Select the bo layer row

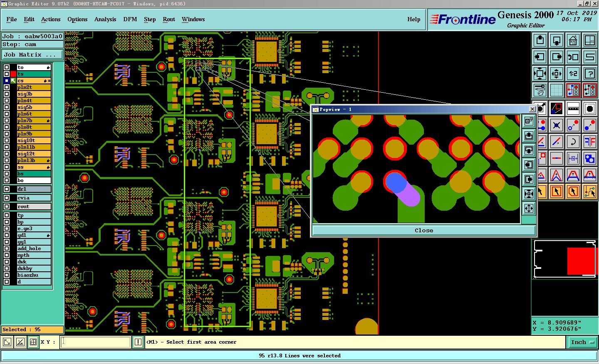34,180
